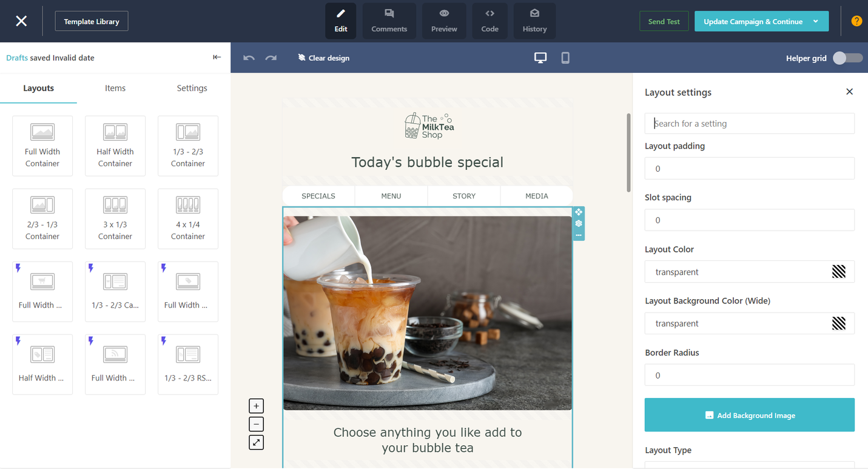Select the Redo arrow icon
This screenshot has height=469, width=868.
click(271, 58)
